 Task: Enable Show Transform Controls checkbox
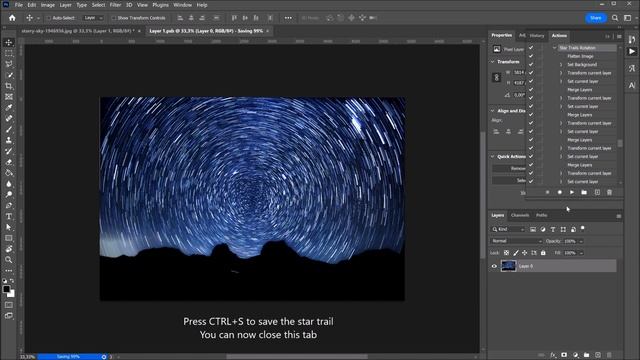[114, 18]
